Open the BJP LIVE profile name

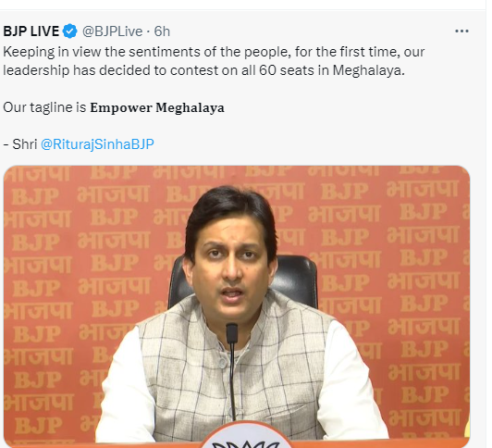[31, 31]
